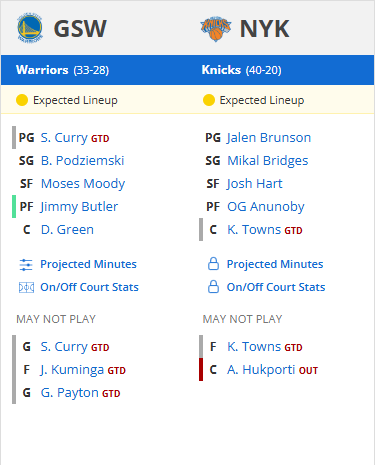Click the yellow Expected Lineup dot for Knicks
Viewport: 375px width, 465px height.
[209, 100]
